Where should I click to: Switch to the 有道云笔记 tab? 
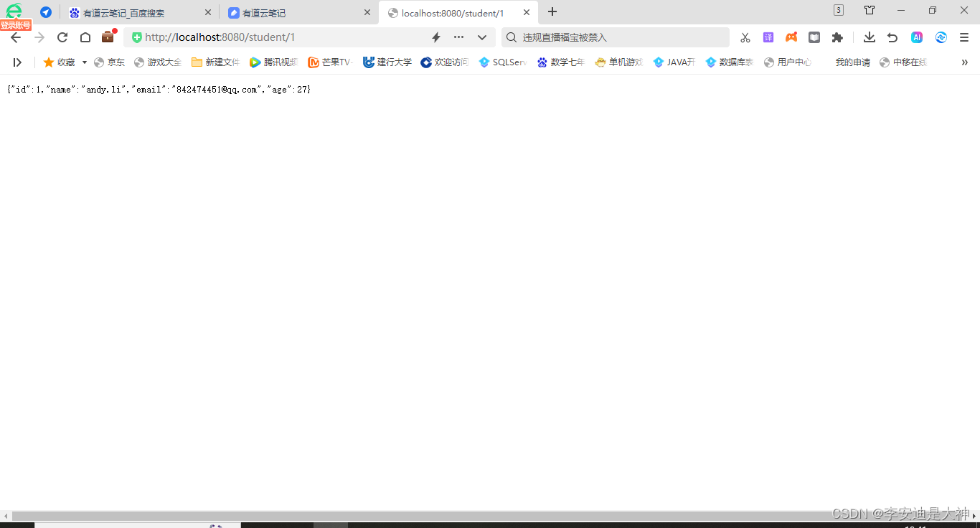pyautogui.click(x=299, y=13)
